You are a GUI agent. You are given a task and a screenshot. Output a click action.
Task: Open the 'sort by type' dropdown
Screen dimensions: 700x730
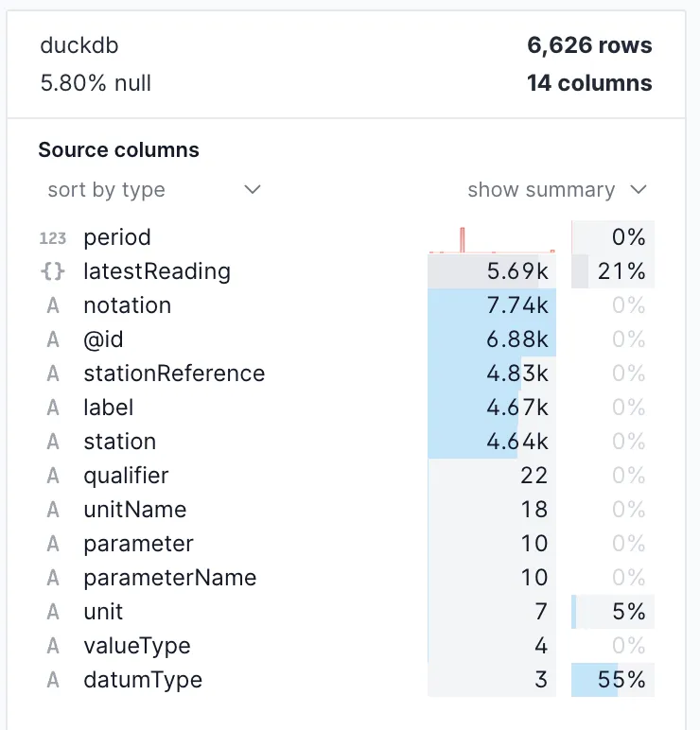(153, 190)
